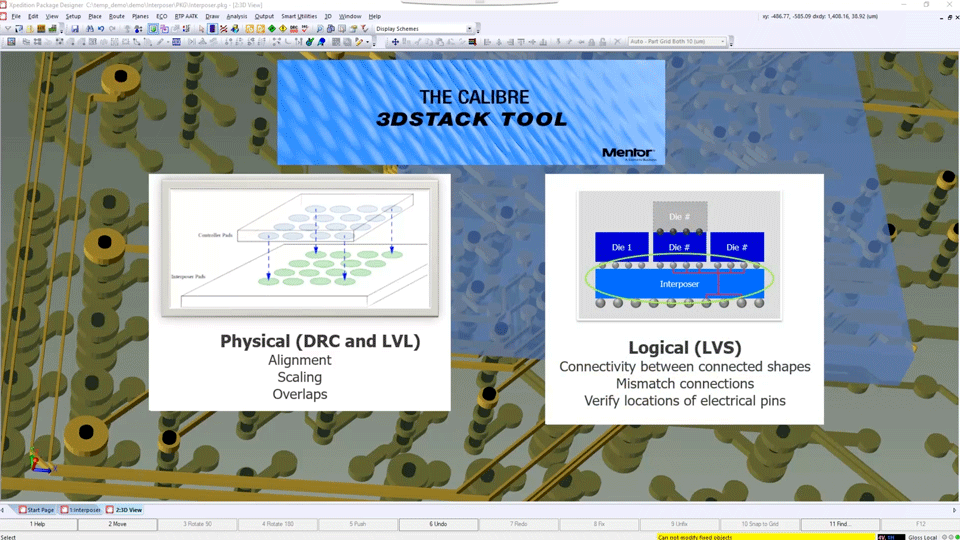The width and height of the screenshot is (960, 540).
Task: Open the 3D menu
Action: [x=328, y=17]
